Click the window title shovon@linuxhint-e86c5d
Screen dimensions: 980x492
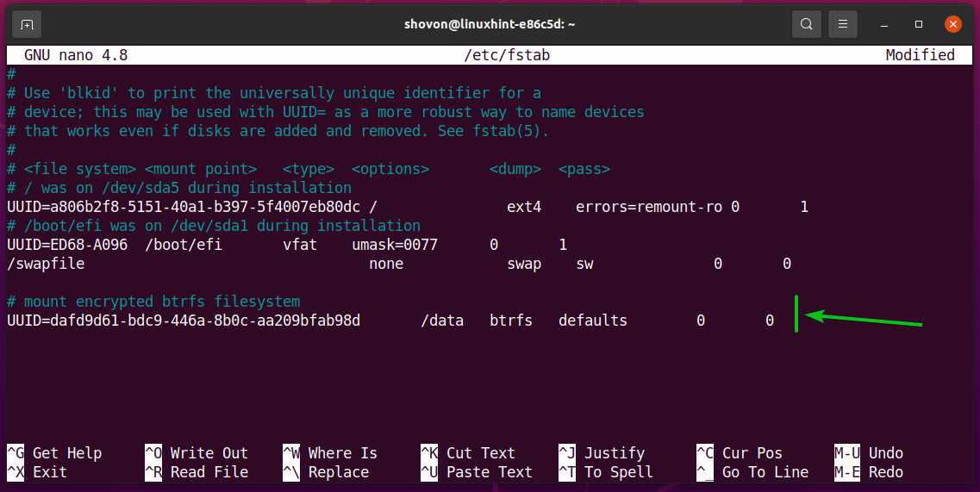(x=489, y=24)
